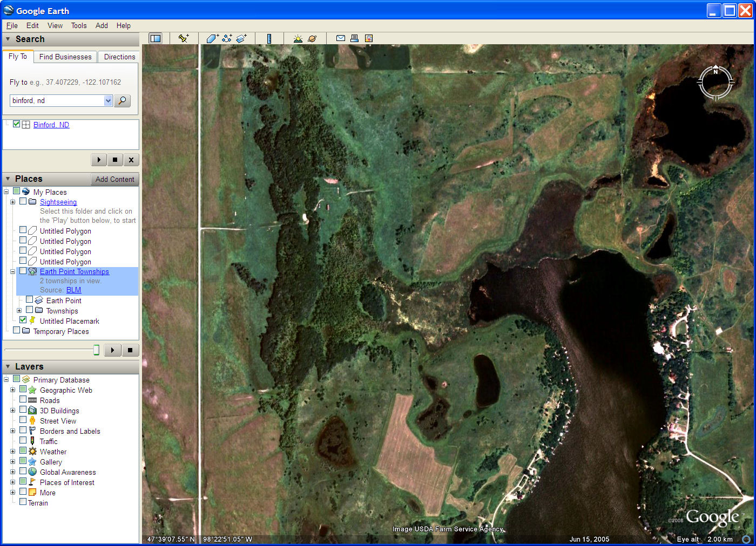Image resolution: width=756 pixels, height=546 pixels.
Task: Open the BLM source link
Action: click(73, 290)
